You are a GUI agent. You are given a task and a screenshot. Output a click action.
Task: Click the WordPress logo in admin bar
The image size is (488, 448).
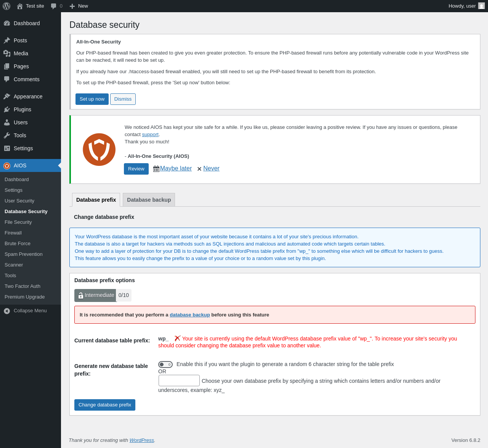point(6,6)
